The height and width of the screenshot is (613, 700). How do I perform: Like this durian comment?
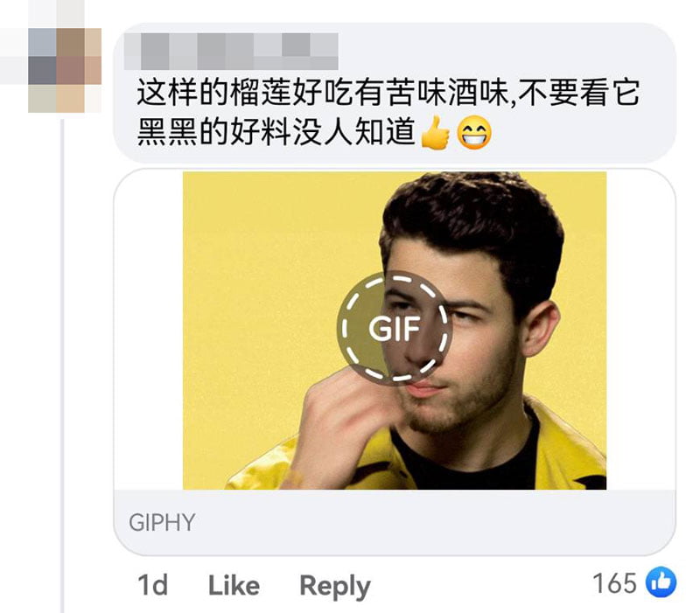234,586
